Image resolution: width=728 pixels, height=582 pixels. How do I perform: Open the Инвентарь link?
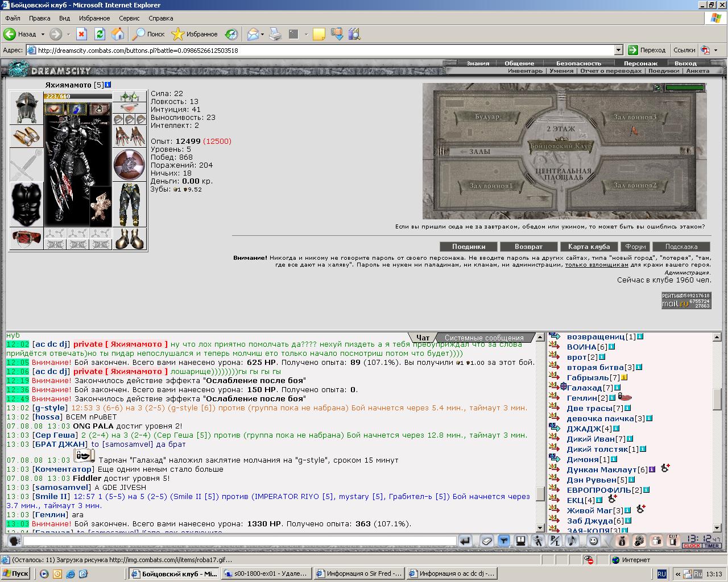pyautogui.click(x=525, y=71)
